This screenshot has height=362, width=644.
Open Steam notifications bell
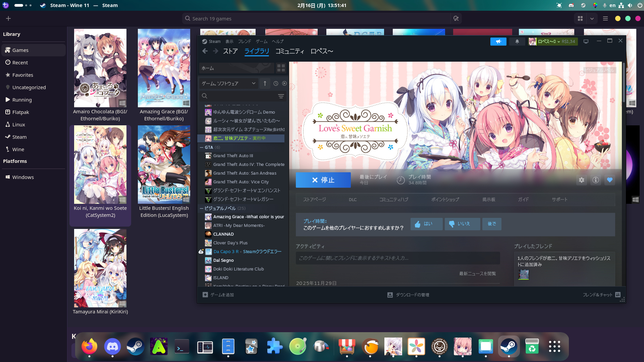point(517,42)
